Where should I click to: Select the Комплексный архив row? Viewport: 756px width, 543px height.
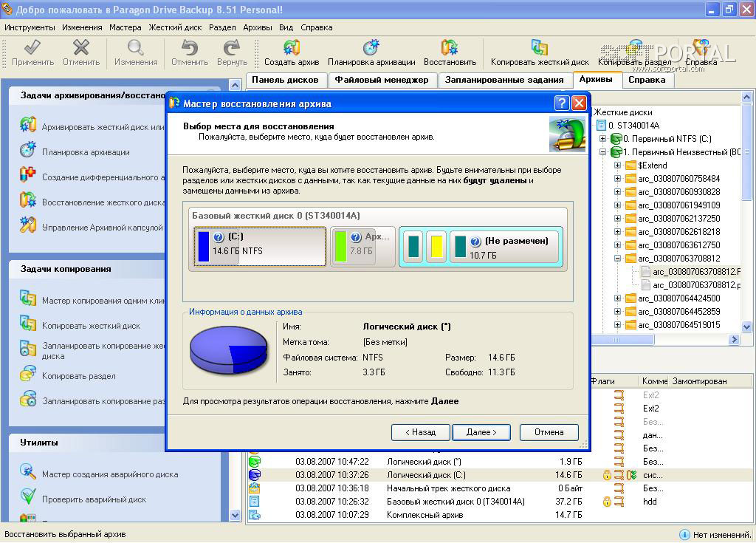tap(500, 515)
